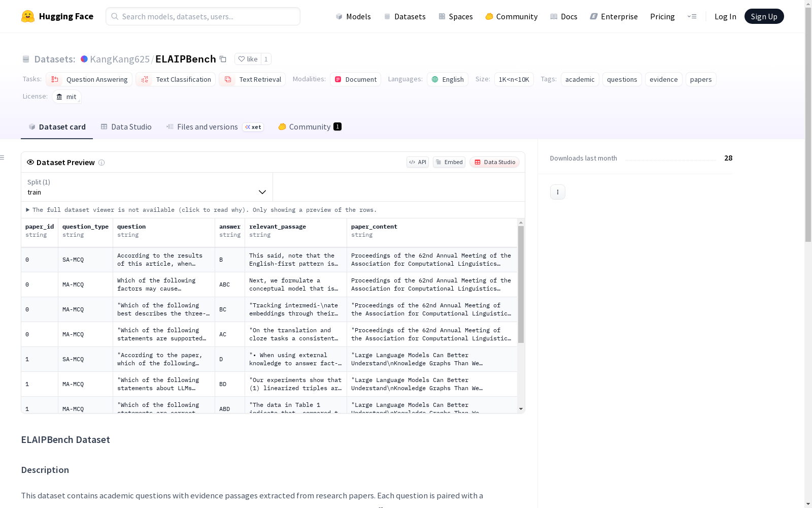The image size is (812, 508).
Task: Open Data Studio from preview header
Action: (495, 162)
